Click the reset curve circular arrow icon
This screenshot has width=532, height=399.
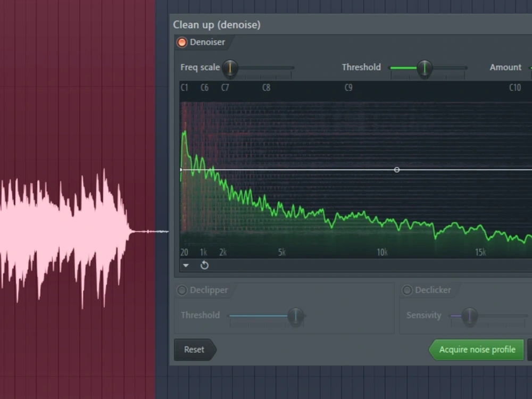click(204, 265)
